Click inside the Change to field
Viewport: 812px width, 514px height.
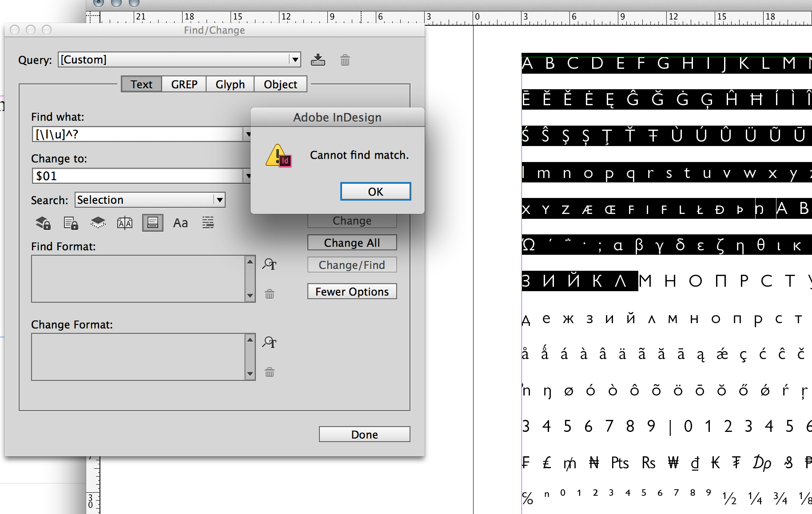click(x=133, y=176)
